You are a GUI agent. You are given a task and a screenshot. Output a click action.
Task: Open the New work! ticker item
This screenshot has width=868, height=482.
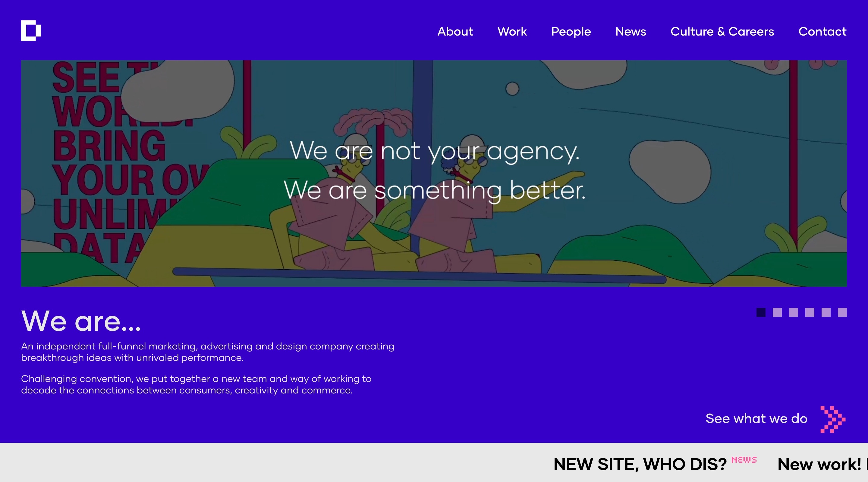[819, 464]
